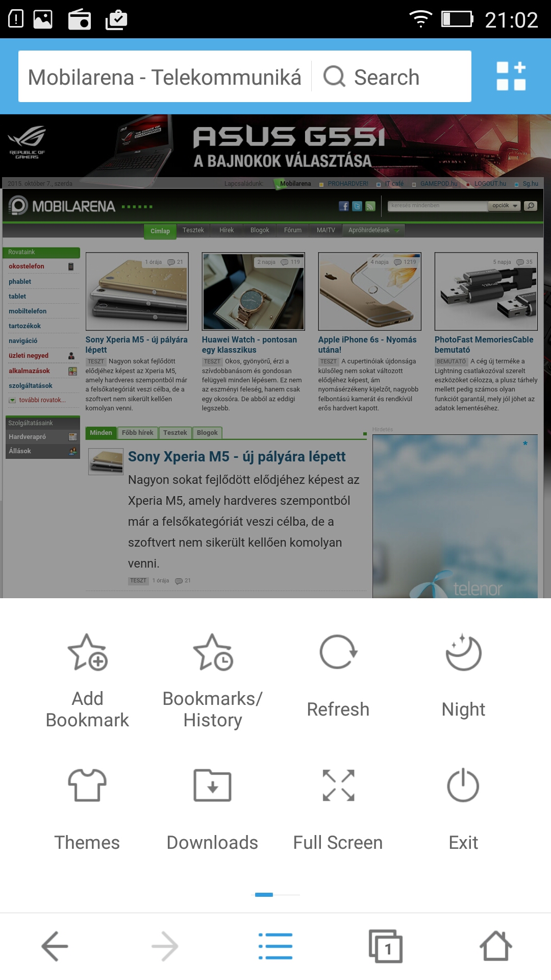This screenshot has width=551, height=980.
Task: Exit the browser with power icon
Action: click(463, 785)
